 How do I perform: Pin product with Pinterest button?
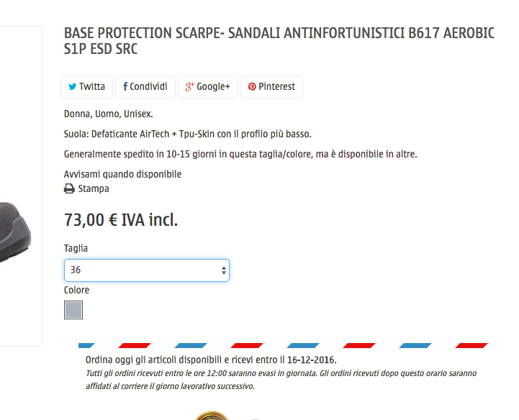tap(272, 87)
